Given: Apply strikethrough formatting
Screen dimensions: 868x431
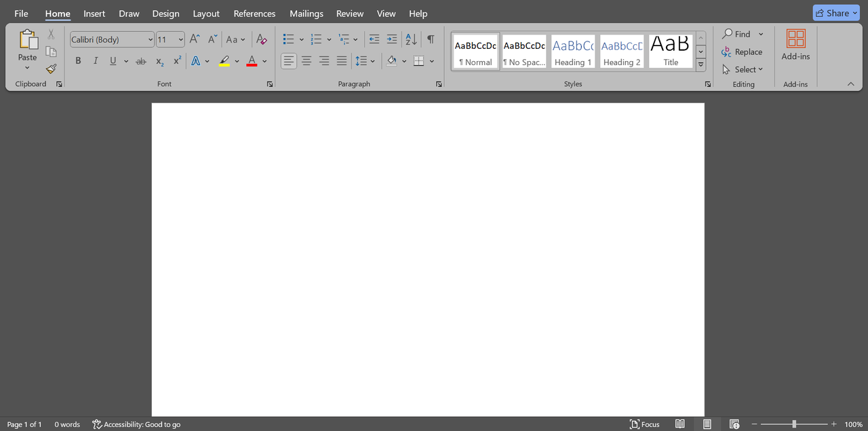Looking at the screenshot, I should point(141,61).
